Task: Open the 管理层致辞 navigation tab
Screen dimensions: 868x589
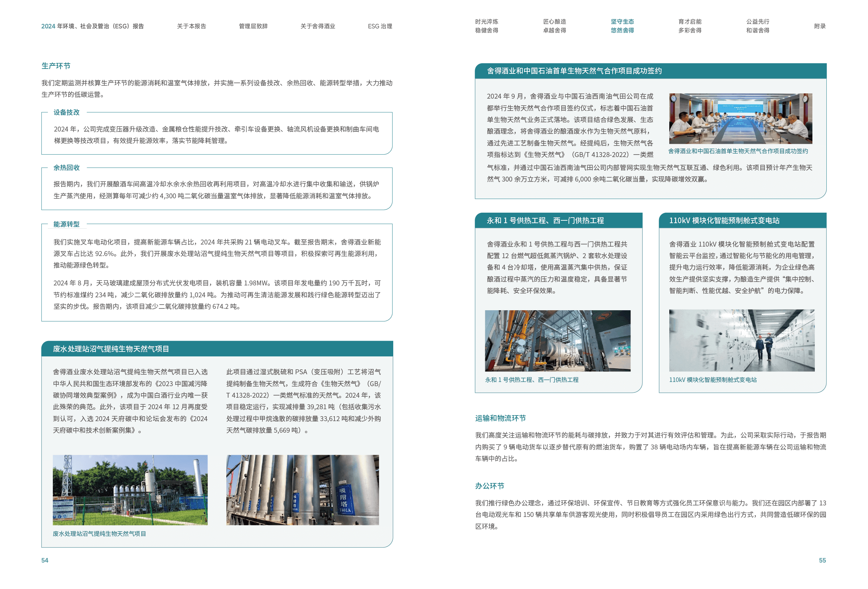Action: [253, 26]
